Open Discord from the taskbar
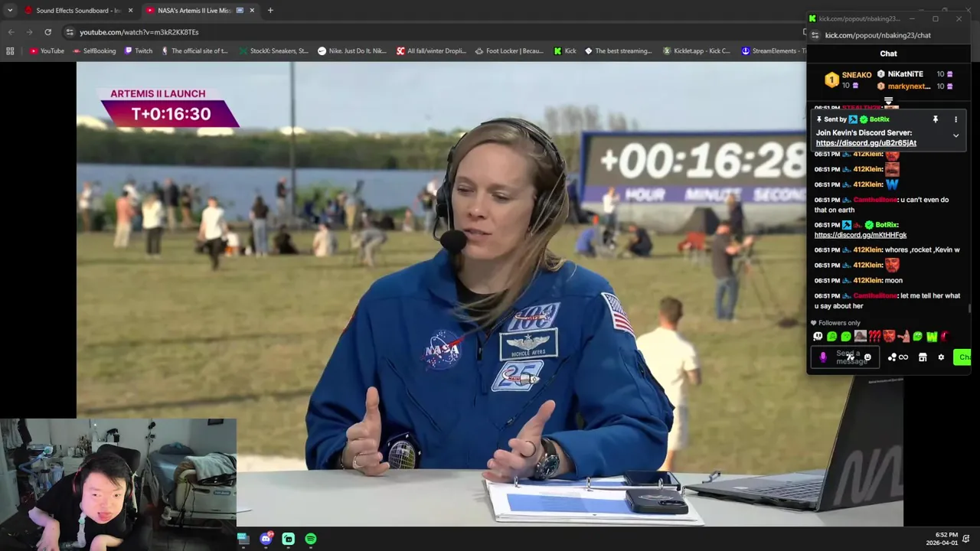Image resolution: width=980 pixels, height=551 pixels. (x=266, y=539)
